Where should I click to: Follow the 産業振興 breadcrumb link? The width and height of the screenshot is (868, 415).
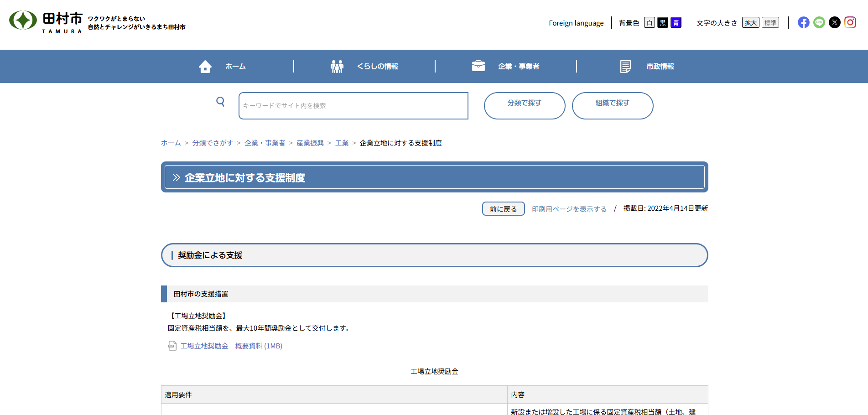pos(310,143)
